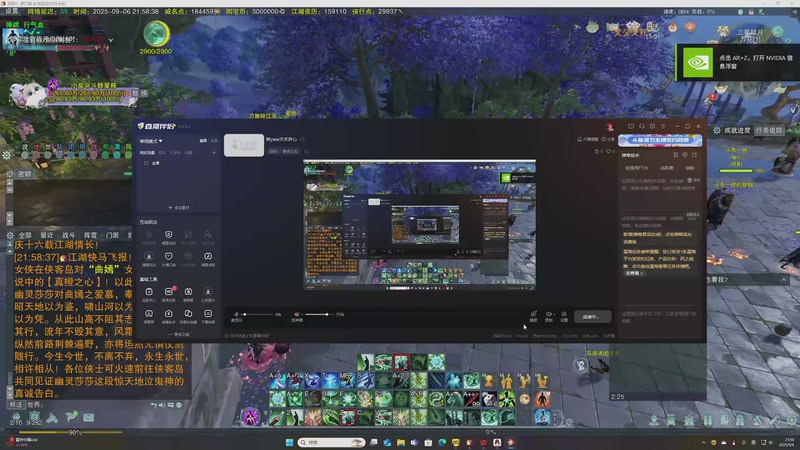This screenshot has height=450, width=800.
Task: Select the portrait 竖屏 orientation option
Action: tap(214, 141)
